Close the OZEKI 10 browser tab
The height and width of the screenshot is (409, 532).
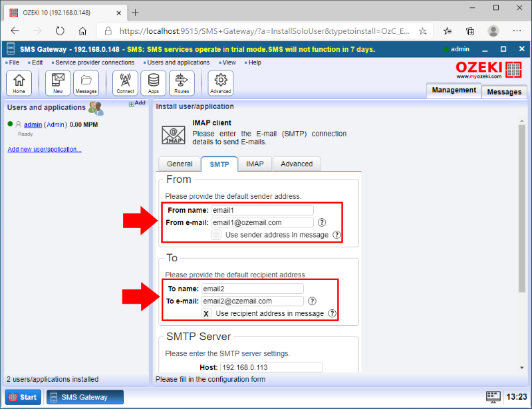[119, 13]
